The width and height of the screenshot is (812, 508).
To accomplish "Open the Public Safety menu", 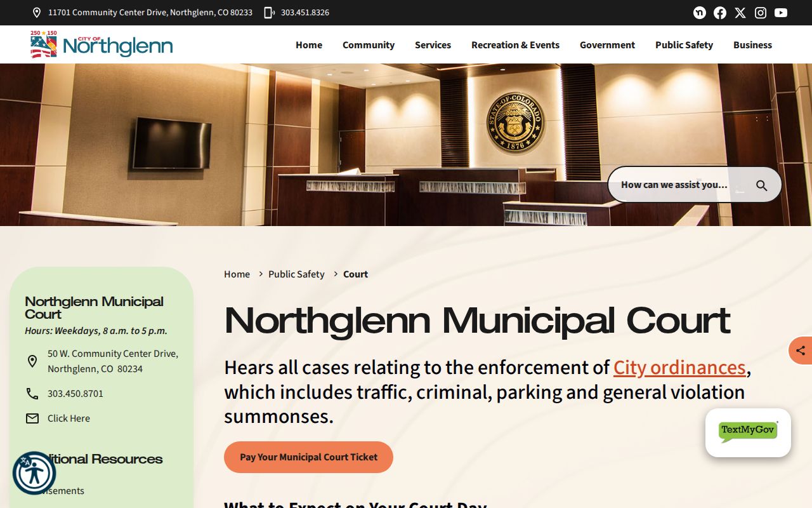I will pyautogui.click(x=684, y=45).
